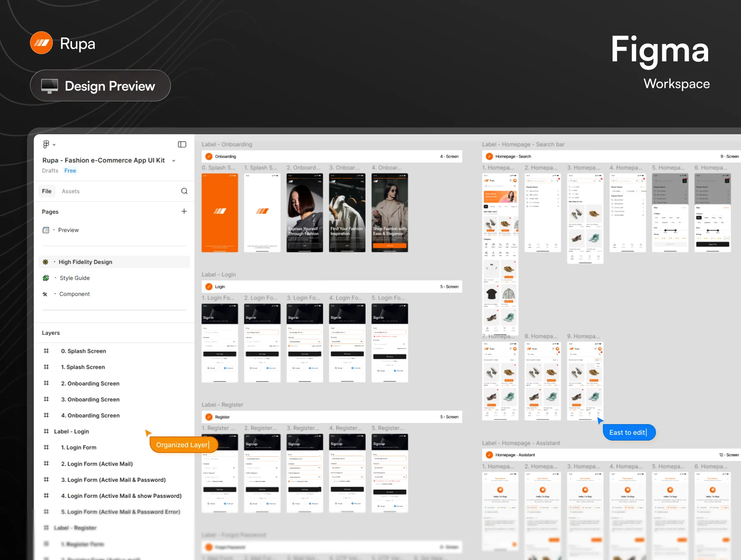Click the Preview page thumbnail icon
This screenshot has height=560, width=741.
pyautogui.click(x=46, y=230)
